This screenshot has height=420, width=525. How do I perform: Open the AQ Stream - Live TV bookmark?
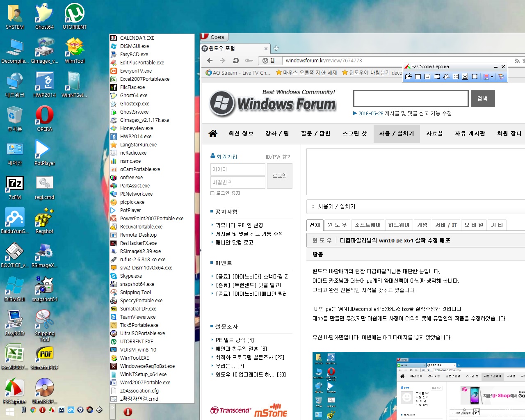tap(238, 73)
